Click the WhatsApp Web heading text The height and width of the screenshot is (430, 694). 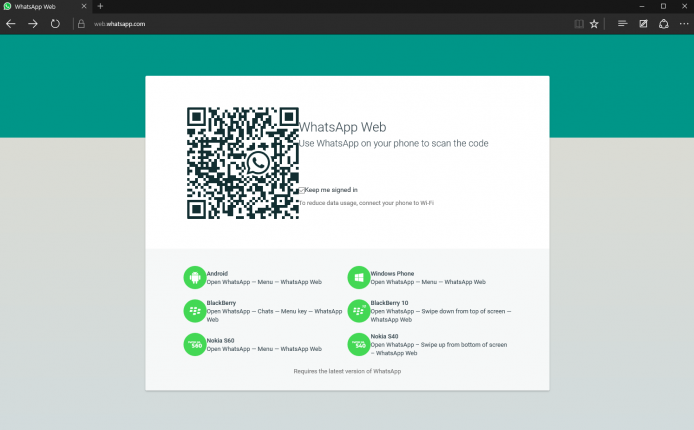[x=343, y=127]
